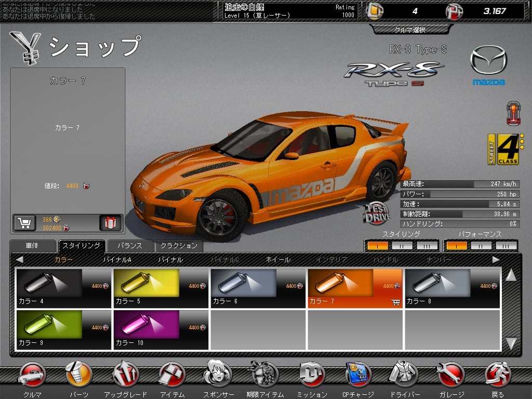The image size is (532, 399).
Task: Open the パーツ parts icon
Action: point(79,374)
